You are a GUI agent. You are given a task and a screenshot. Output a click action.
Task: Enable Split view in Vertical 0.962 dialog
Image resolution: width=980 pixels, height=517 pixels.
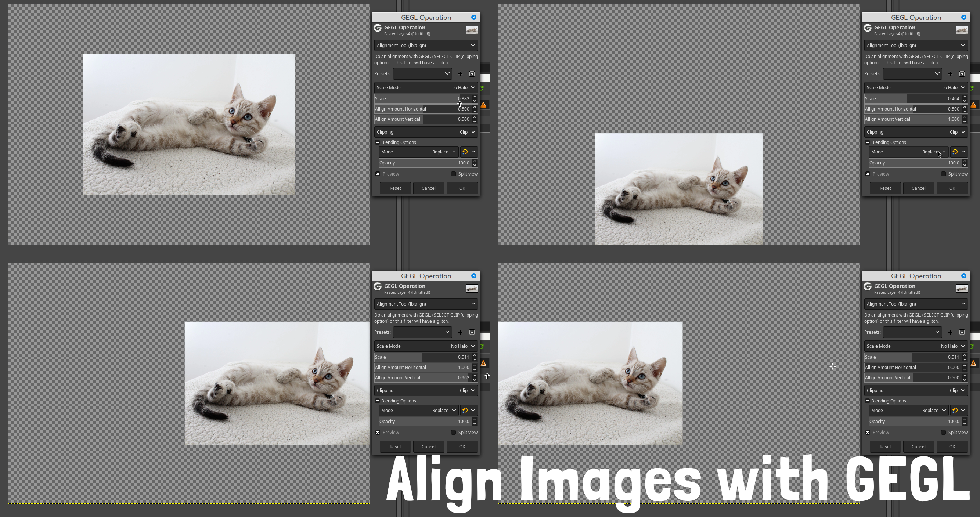(454, 432)
